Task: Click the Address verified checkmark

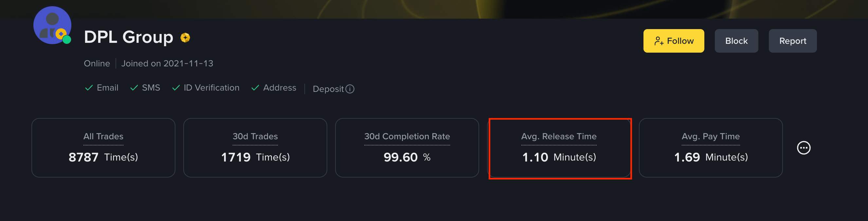Action: pyautogui.click(x=255, y=88)
